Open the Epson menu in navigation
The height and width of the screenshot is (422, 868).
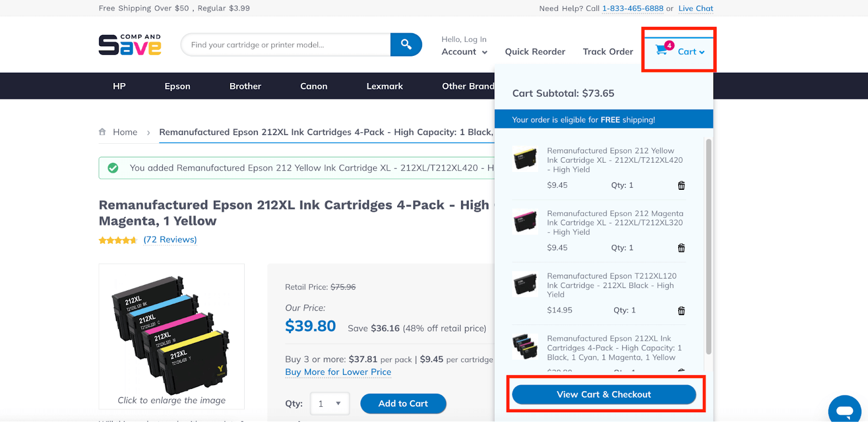[x=177, y=86]
